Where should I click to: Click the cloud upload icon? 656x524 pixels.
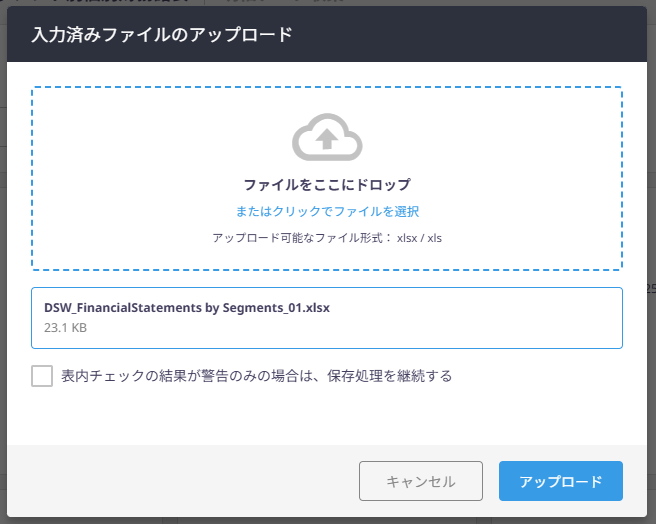coord(327,137)
